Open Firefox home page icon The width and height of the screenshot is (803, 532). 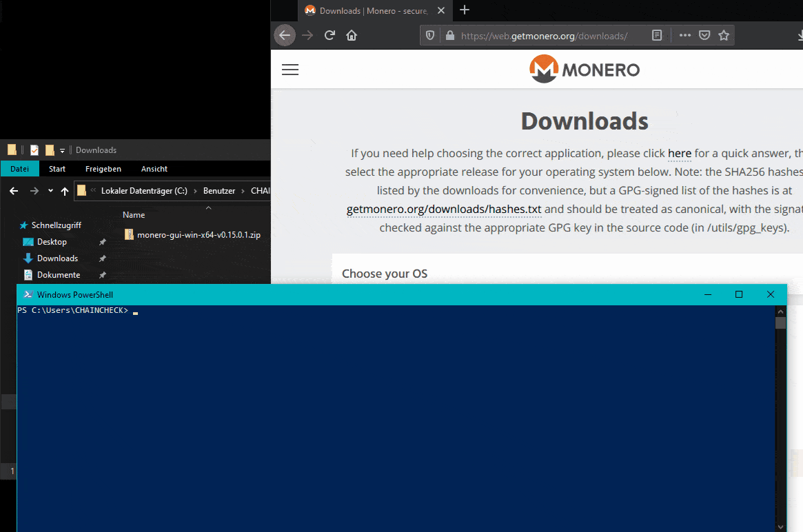pos(352,35)
